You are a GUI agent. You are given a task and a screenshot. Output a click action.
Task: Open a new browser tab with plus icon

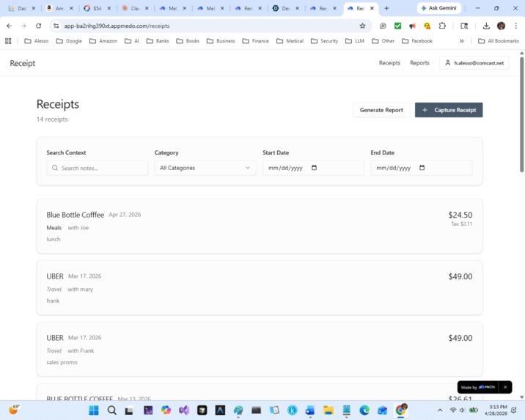pos(386,8)
